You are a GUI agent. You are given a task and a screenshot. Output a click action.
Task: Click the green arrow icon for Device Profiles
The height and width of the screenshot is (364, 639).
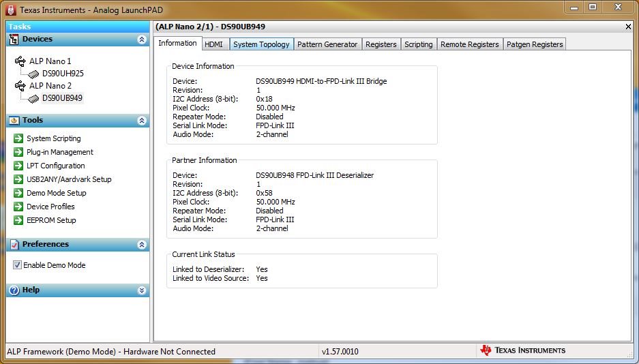(18, 207)
